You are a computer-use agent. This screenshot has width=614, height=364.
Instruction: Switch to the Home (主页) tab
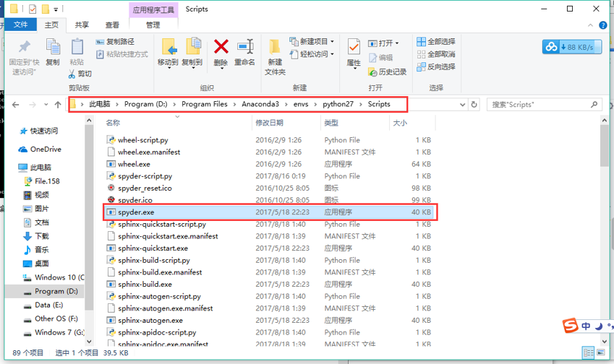[x=51, y=25]
